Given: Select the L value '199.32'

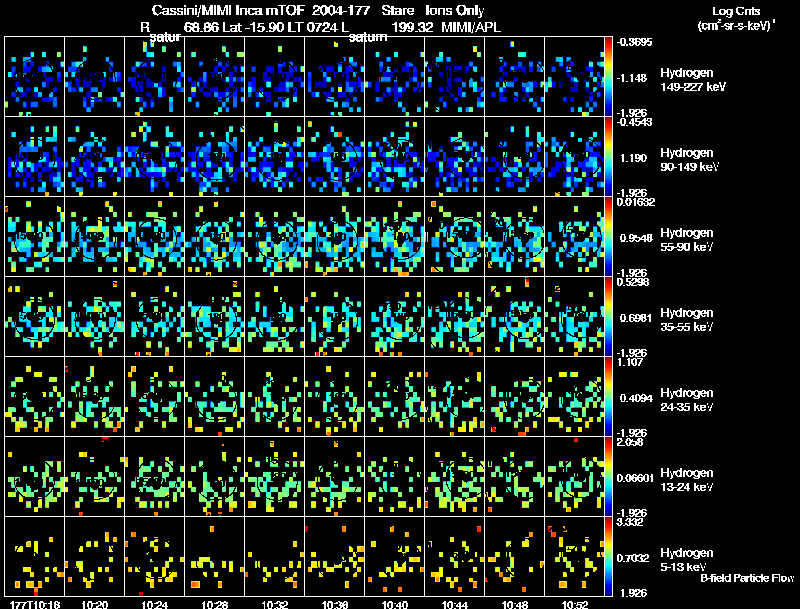Looking at the screenshot, I should [412, 27].
